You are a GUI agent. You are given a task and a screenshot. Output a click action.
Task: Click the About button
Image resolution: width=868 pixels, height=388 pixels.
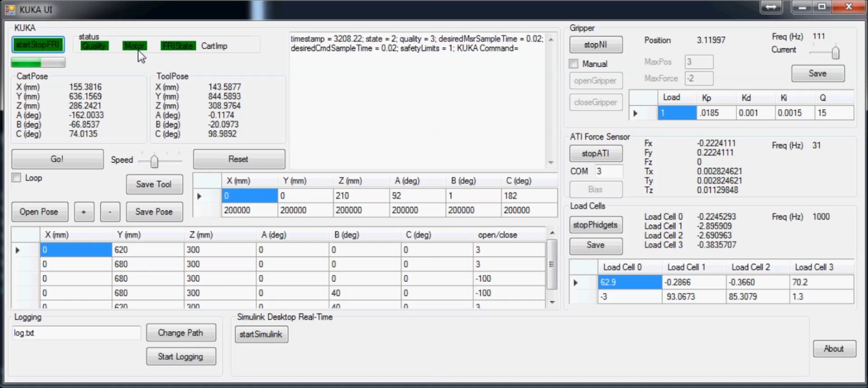tap(834, 348)
